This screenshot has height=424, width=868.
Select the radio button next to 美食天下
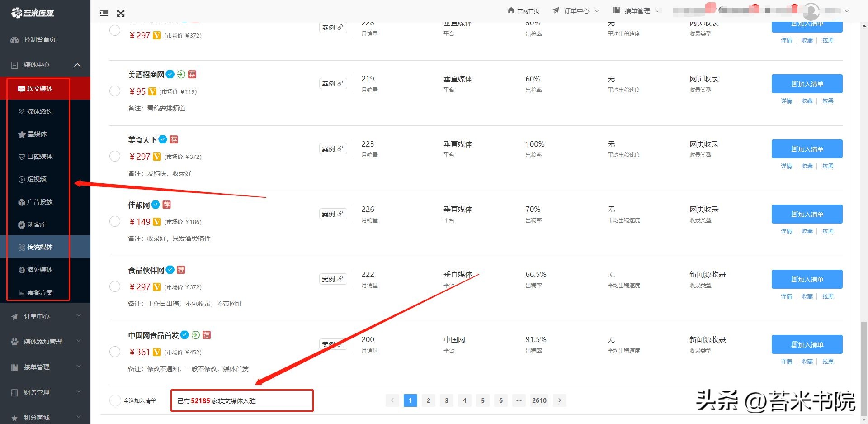[115, 156]
